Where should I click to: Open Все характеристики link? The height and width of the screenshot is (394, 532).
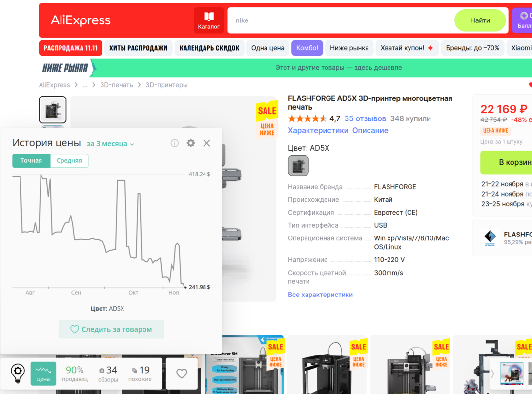point(320,295)
